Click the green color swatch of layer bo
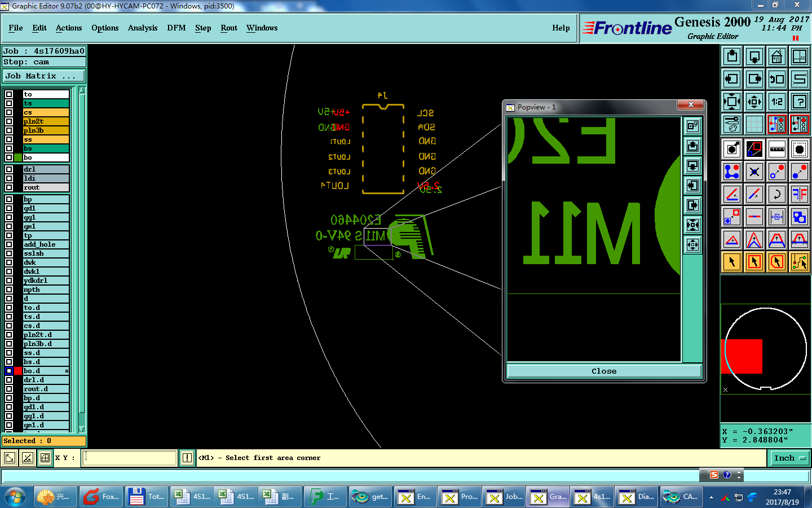 click(18, 157)
